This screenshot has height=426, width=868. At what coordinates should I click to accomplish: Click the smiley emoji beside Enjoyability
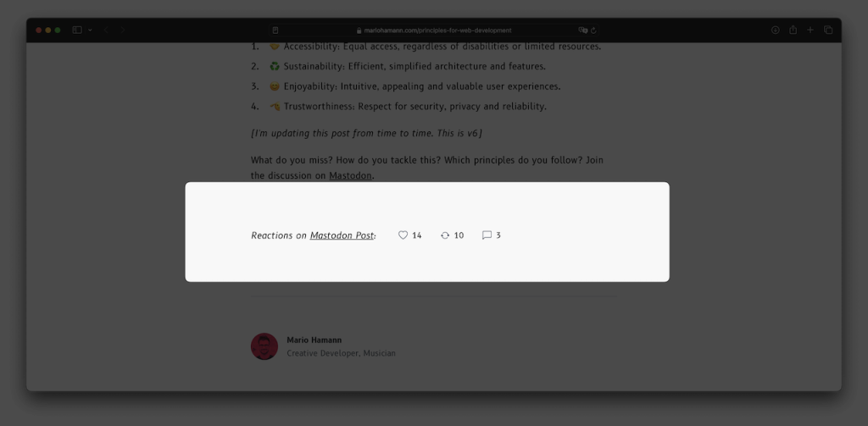click(x=274, y=86)
